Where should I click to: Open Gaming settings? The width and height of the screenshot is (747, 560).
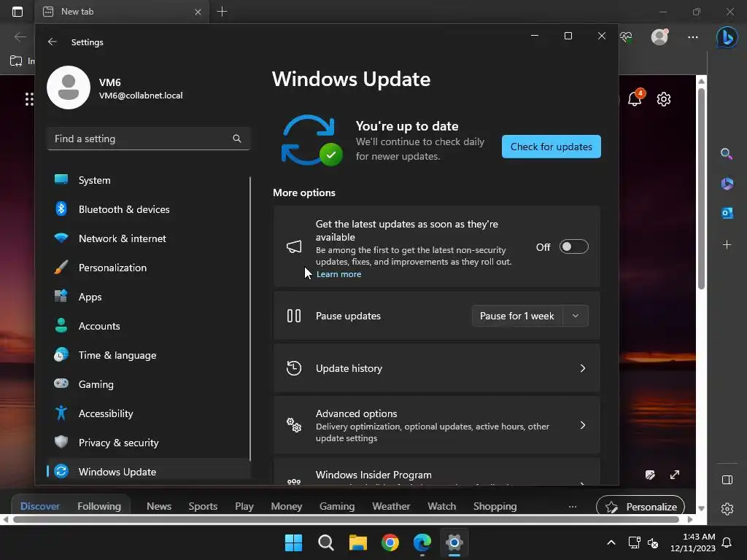point(148,384)
